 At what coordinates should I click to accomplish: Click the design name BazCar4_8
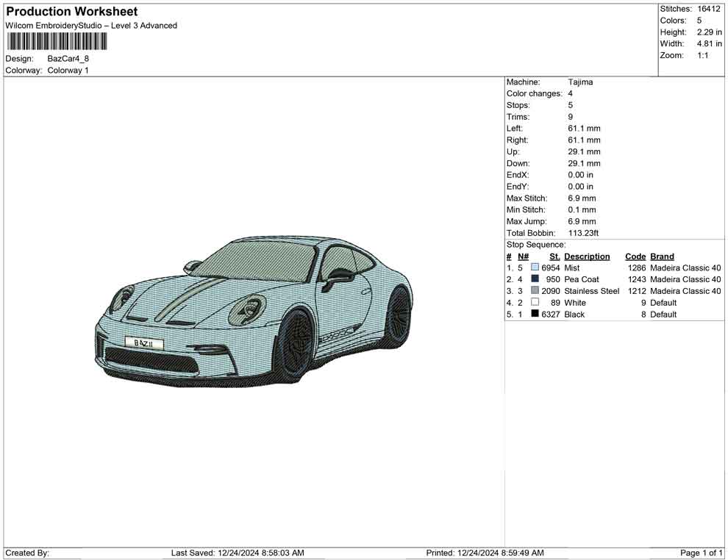68,59
